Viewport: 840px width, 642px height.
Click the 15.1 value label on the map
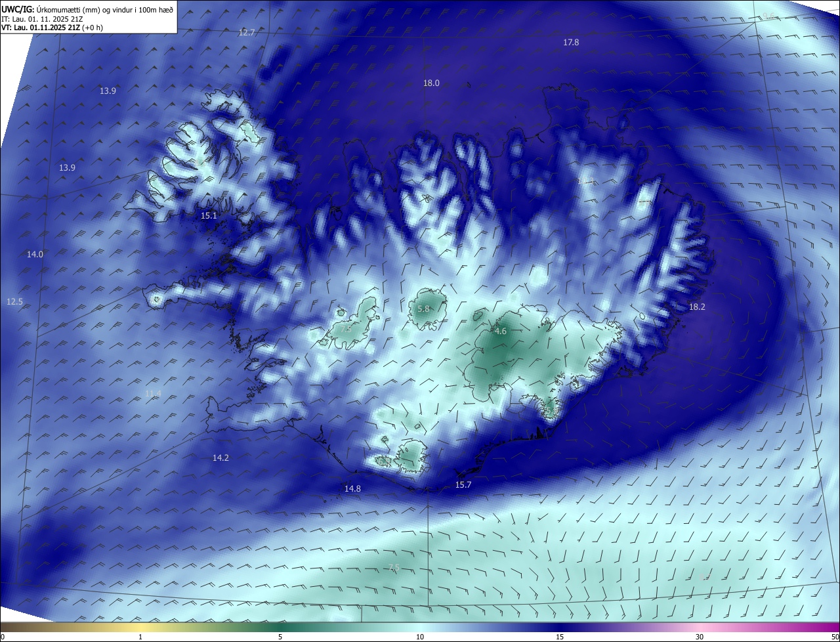(x=209, y=215)
